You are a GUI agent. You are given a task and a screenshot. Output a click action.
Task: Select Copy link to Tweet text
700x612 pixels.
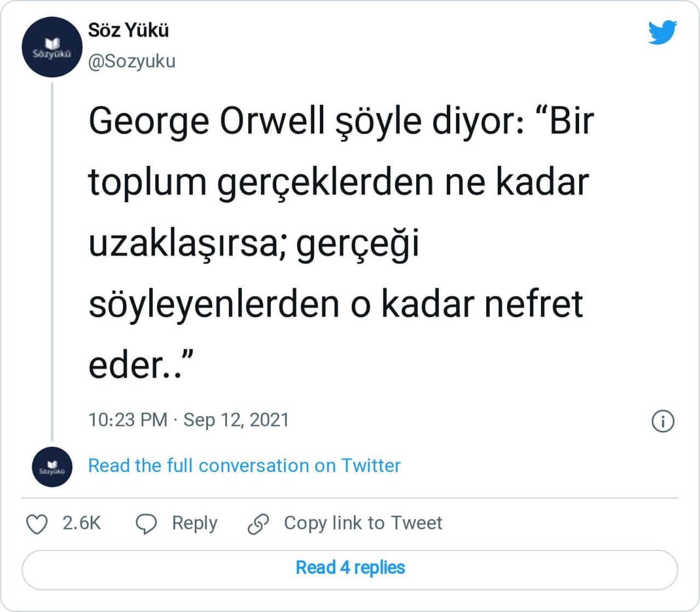coord(363,523)
